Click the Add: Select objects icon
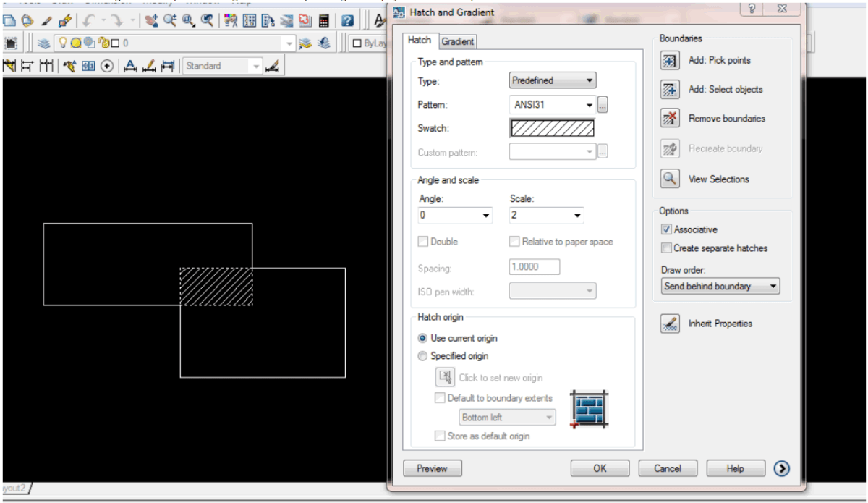 (x=670, y=89)
